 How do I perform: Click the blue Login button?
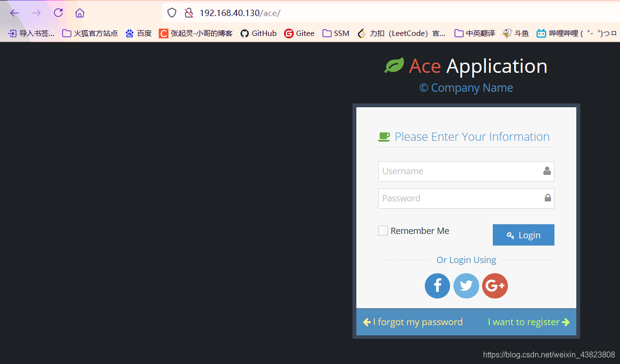pyautogui.click(x=523, y=235)
